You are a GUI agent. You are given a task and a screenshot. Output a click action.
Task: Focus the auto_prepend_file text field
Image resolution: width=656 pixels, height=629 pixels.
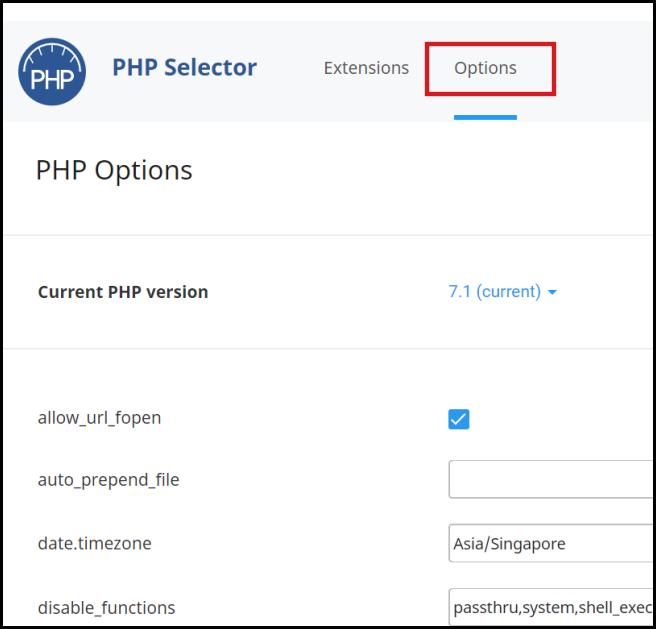point(550,479)
